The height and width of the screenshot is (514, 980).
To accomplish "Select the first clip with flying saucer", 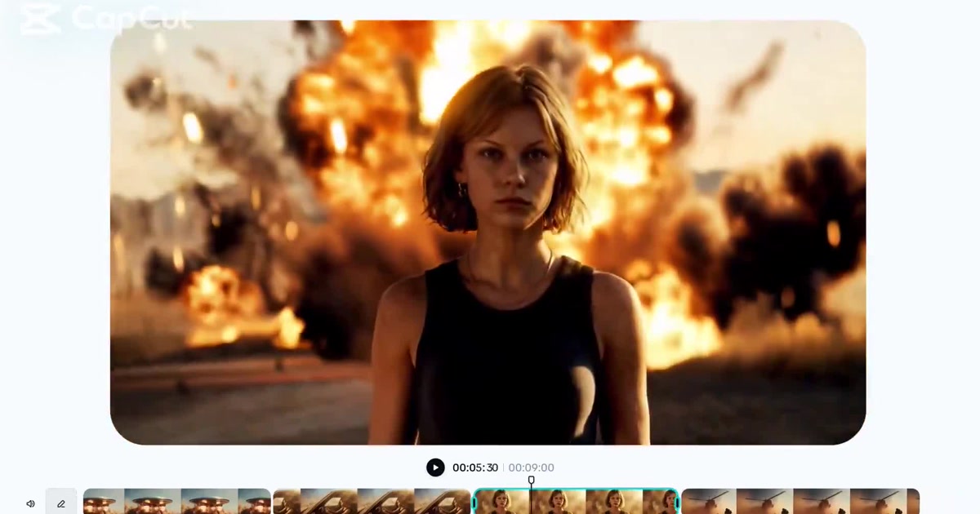I will [x=176, y=502].
